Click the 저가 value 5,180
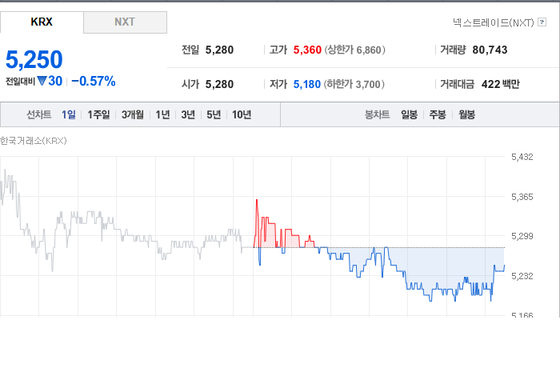This screenshot has width=560, height=392. point(307,84)
